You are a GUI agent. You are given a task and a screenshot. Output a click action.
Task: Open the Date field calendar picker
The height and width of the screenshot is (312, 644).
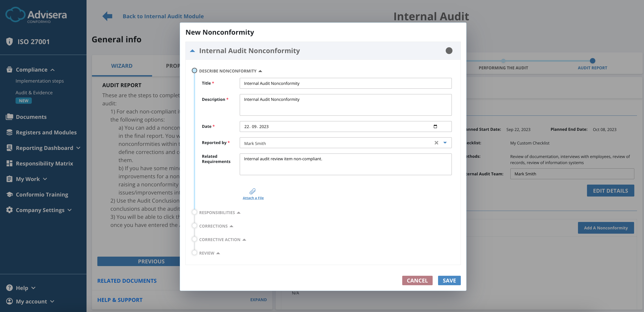click(x=436, y=127)
